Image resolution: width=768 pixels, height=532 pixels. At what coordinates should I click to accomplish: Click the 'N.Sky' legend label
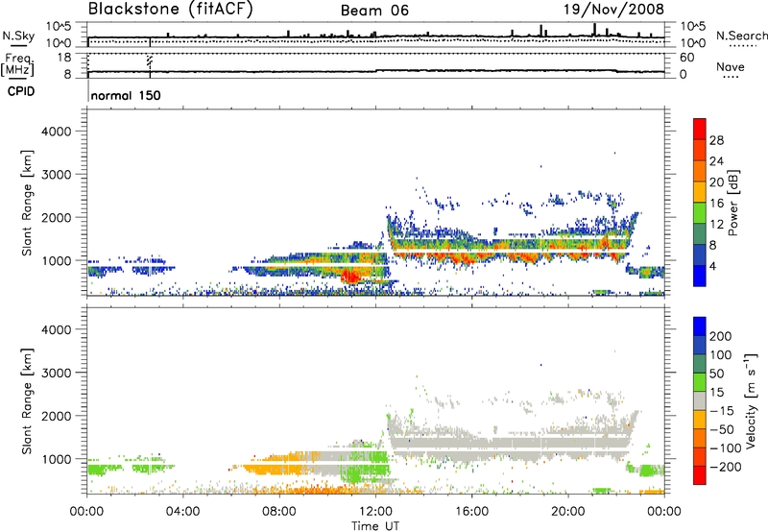click(x=18, y=36)
